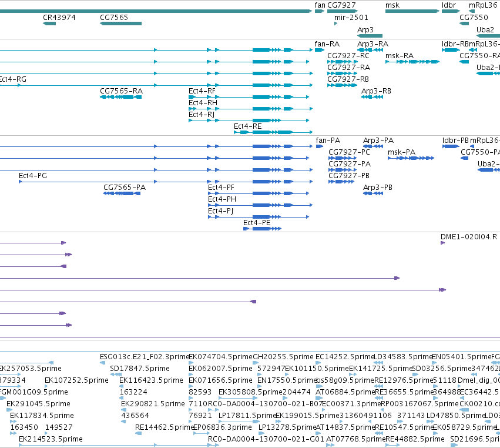
Task: Click the Ect4-RF transcript label
Action: [202, 91]
